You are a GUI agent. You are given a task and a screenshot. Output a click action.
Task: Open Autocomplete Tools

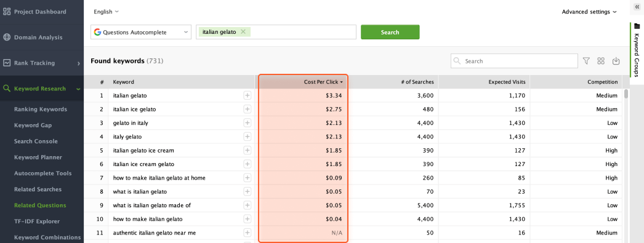click(x=42, y=173)
